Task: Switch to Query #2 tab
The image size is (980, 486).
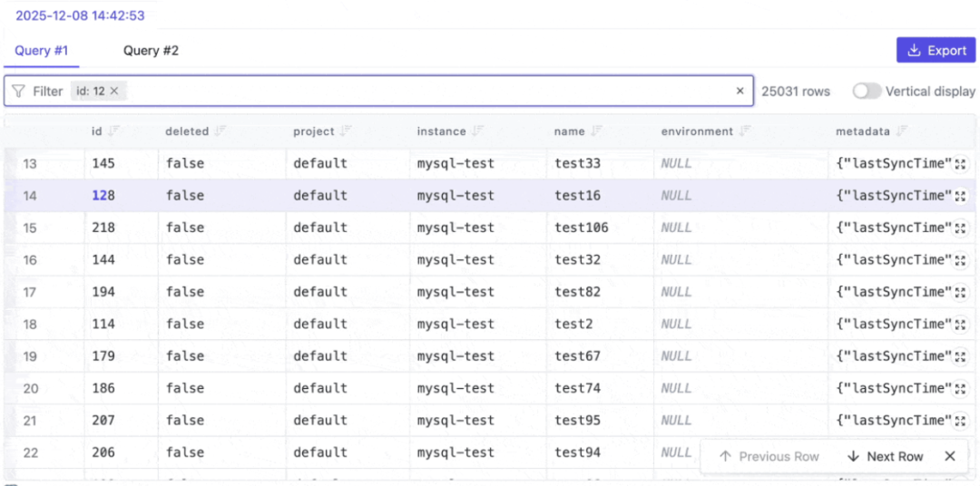Action: [x=151, y=51]
